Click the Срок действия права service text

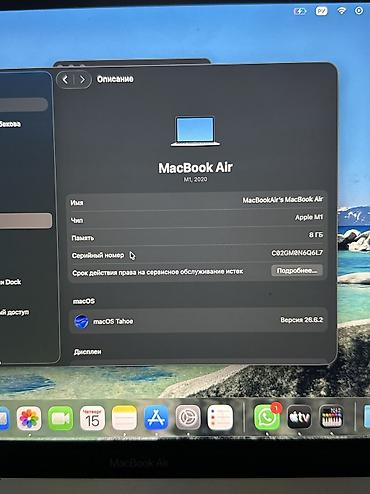click(x=157, y=272)
